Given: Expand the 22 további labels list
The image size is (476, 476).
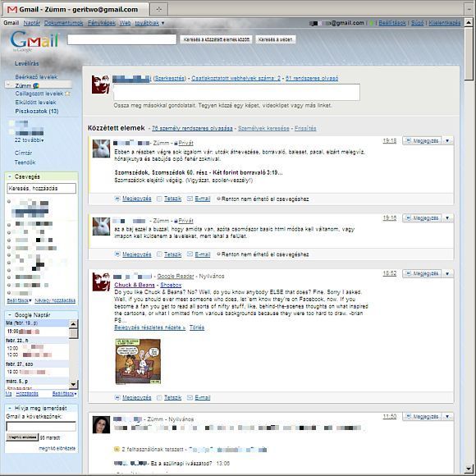Looking at the screenshot, I should tap(30, 140).
